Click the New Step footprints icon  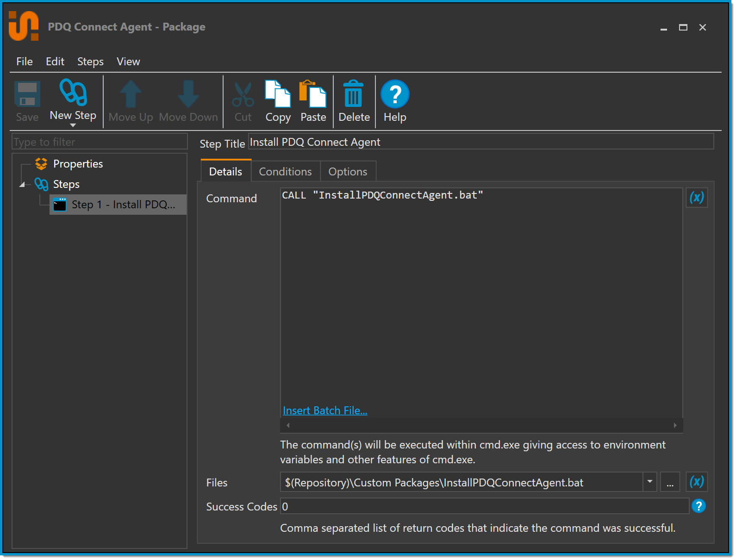73,92
